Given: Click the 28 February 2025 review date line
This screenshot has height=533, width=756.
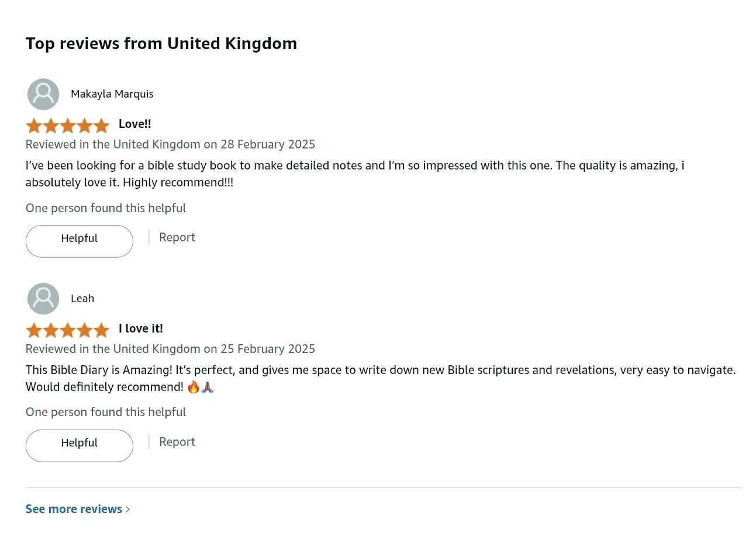Looking at the screenshot, I should [x=170, y=144].
